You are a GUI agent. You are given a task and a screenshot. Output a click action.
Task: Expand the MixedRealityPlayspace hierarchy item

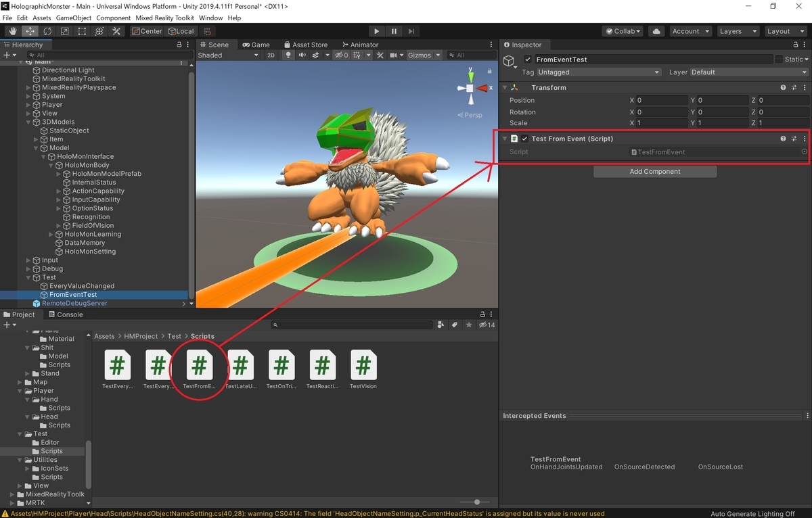pyautogui.click(x=28, y=88)
